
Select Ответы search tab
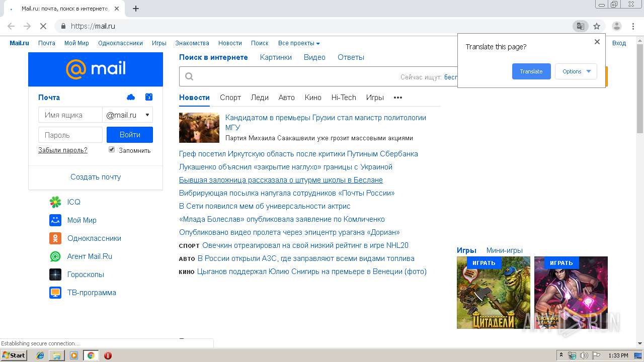[351, 57]
